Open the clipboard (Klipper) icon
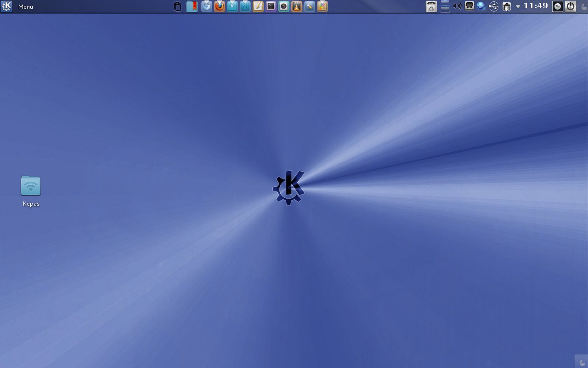This screenshot has height=368, width=588. tap(178, 6)
